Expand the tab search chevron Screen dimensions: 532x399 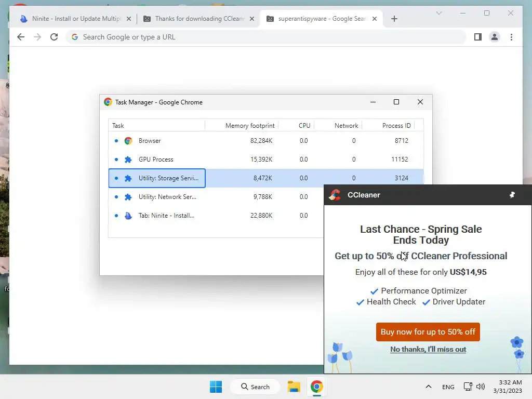pos(438,13)
